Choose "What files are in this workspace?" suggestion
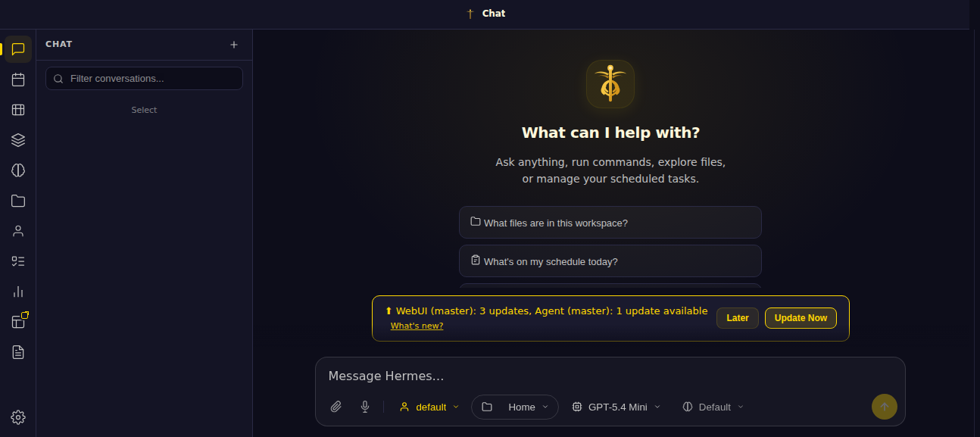This screenshot has height=437, width=980. [x=610, y=223]
